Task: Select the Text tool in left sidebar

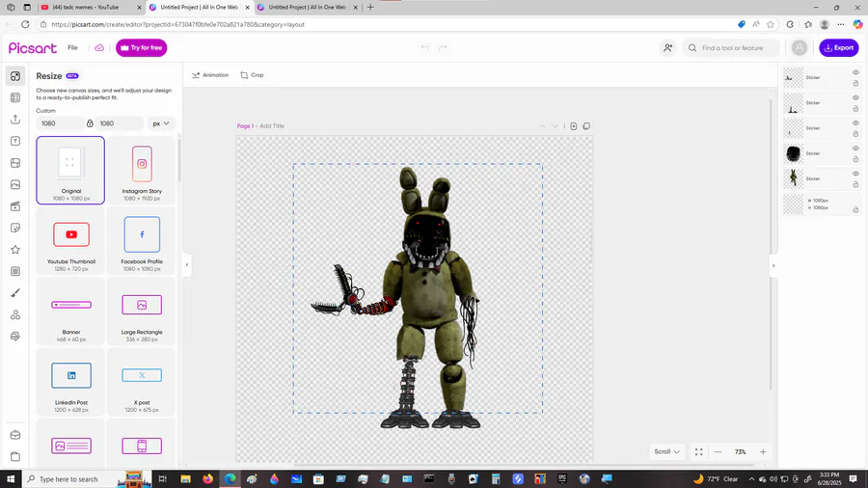Action: tap(15, 141)
